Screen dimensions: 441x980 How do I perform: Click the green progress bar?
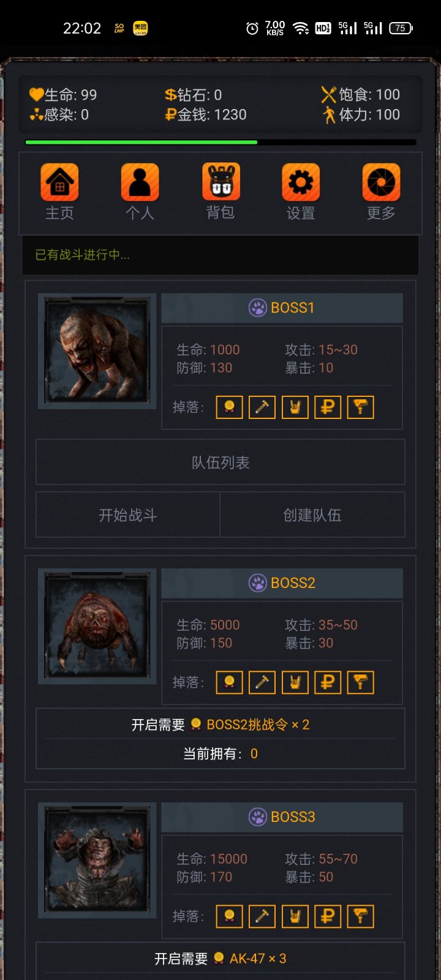pyautogui.click(x=141, y=142)
